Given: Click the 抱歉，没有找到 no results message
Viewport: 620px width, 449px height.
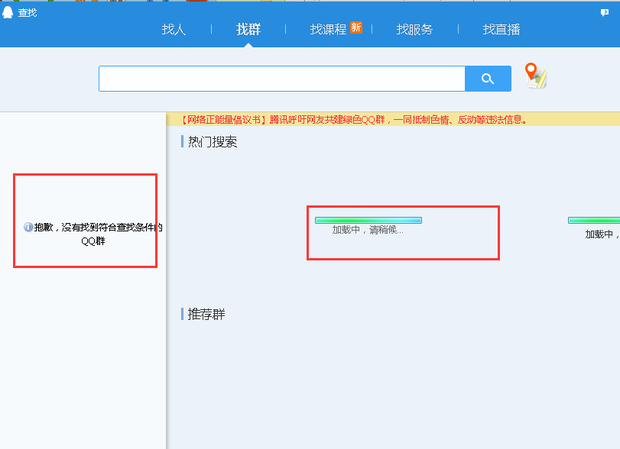Looking at the screenshot, I should (98, 234).
